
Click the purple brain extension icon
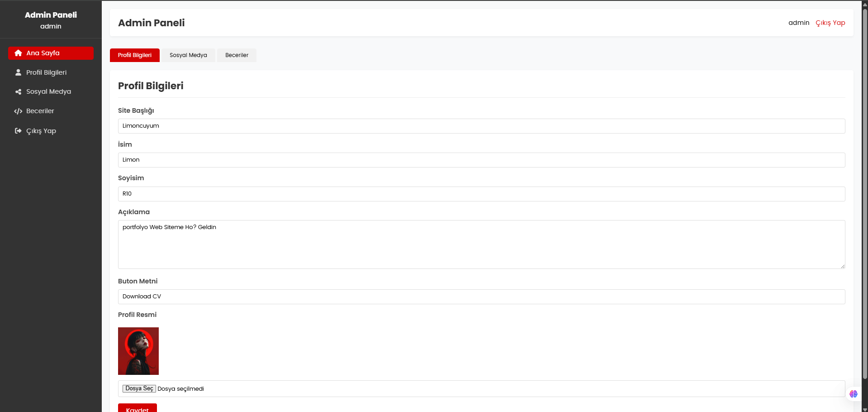[853, 394]
